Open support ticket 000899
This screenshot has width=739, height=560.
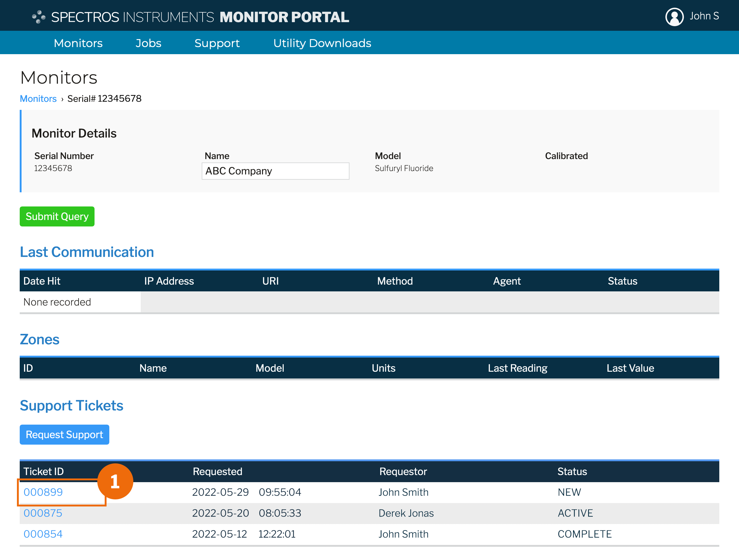click(43, 492)
